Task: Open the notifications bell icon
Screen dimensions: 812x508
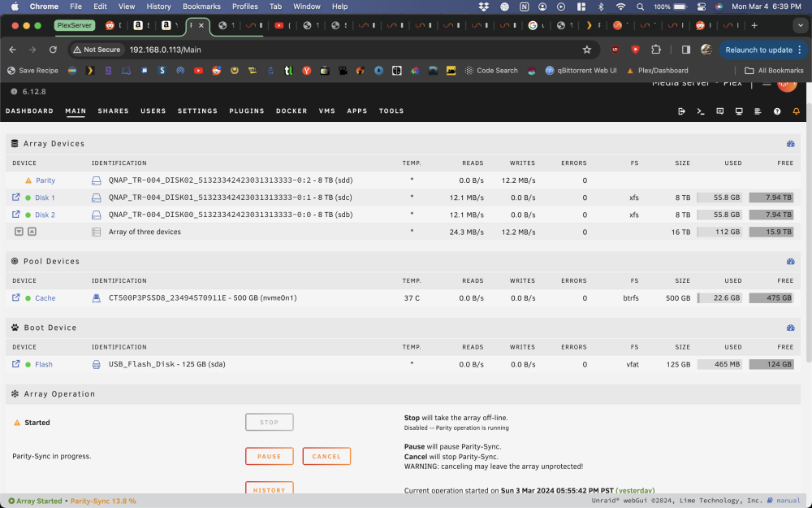Action: pyautogui.click(x=796, y=111)
